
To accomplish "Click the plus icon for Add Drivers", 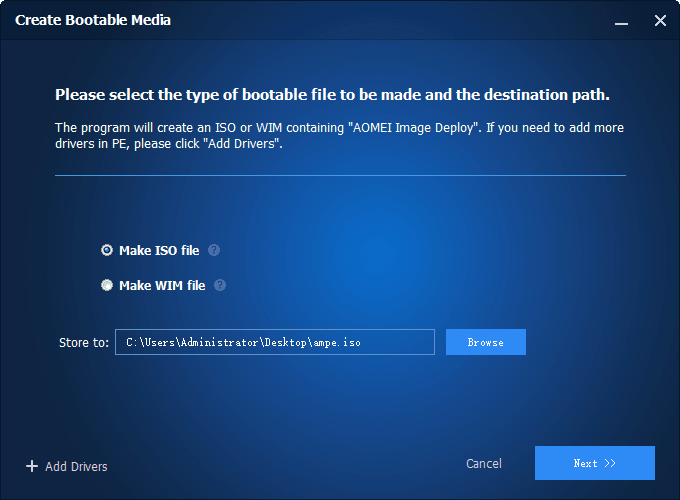I will coord(32,466).
